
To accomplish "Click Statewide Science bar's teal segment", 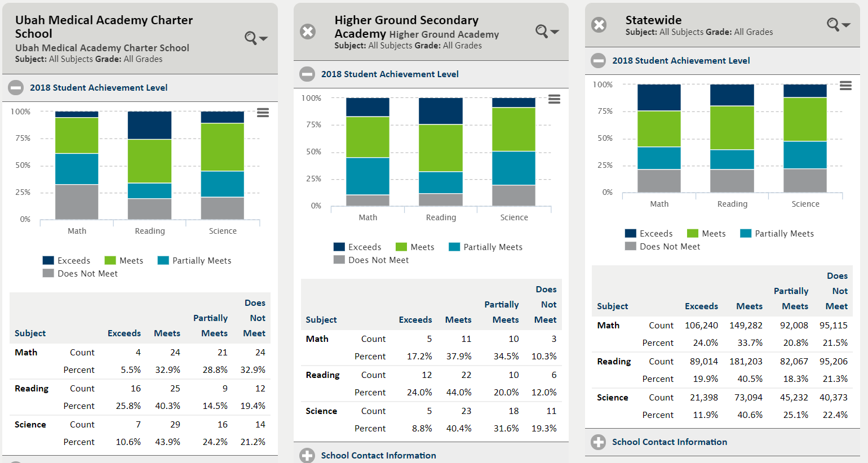I will [805, 155].
